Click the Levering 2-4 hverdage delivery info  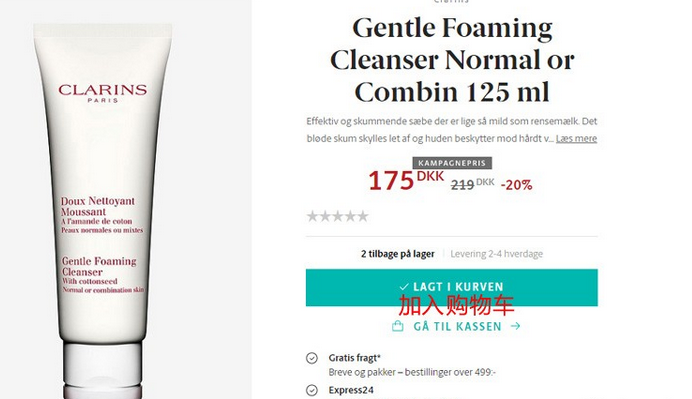(x=496, y=254)
